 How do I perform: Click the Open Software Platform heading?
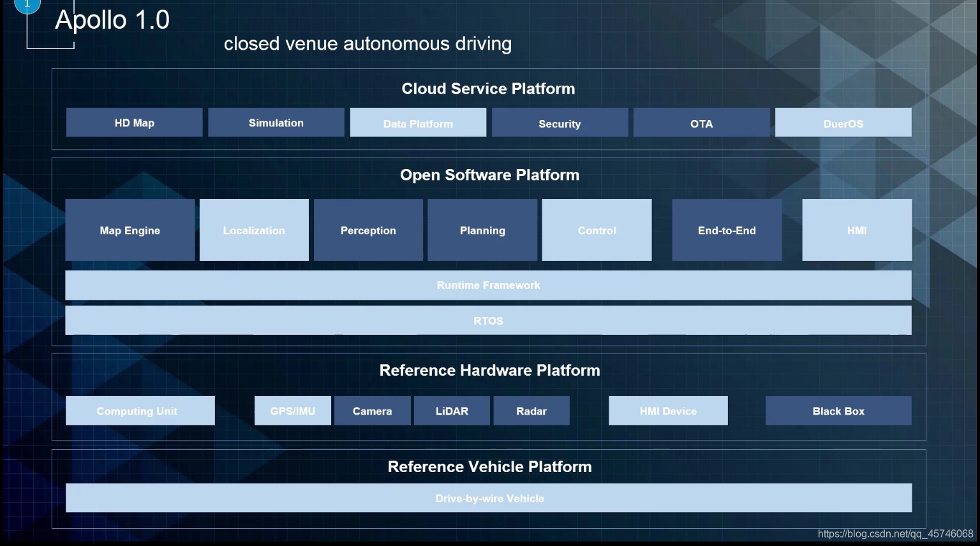pos(489,175)
